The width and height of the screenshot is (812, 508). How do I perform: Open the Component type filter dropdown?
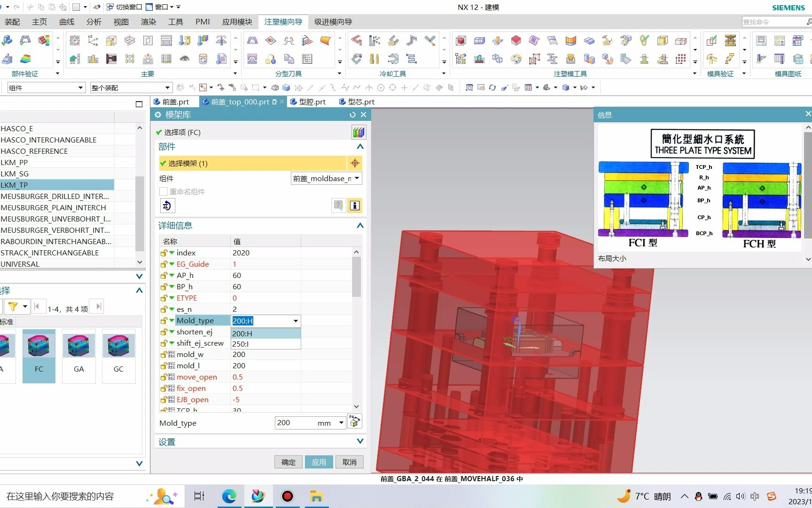pyautogui.click(x=46, y=87)
